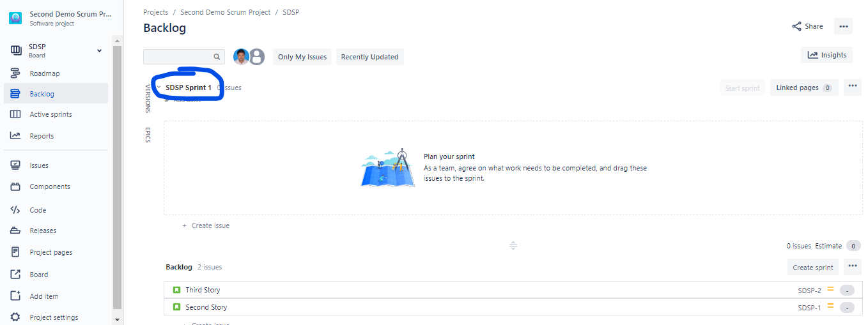This screenshot has width=868, height=325.
Task: Click the backlog search field
Action: (x=184, y=57)
